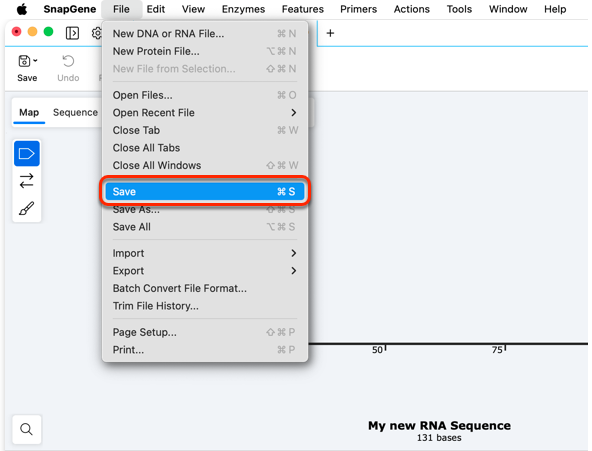Screen dimensions: 592x451
Task: Expand the Open Recent File submenu
Action: (x=294, y=112)
